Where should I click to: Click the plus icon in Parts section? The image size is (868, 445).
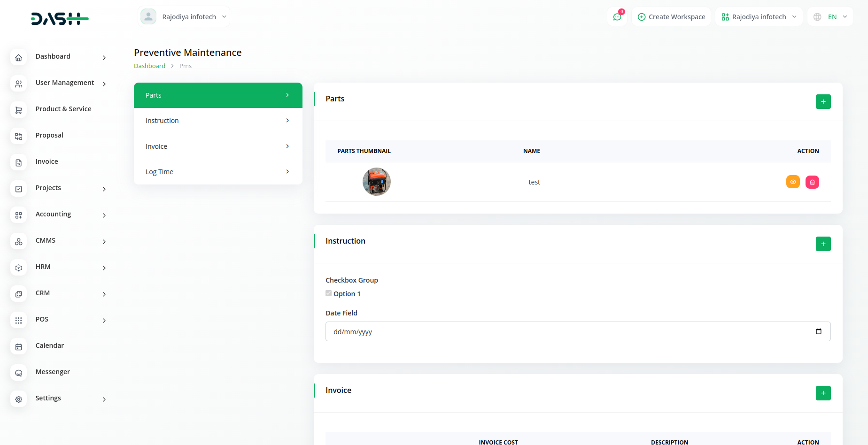coord(823,102)
